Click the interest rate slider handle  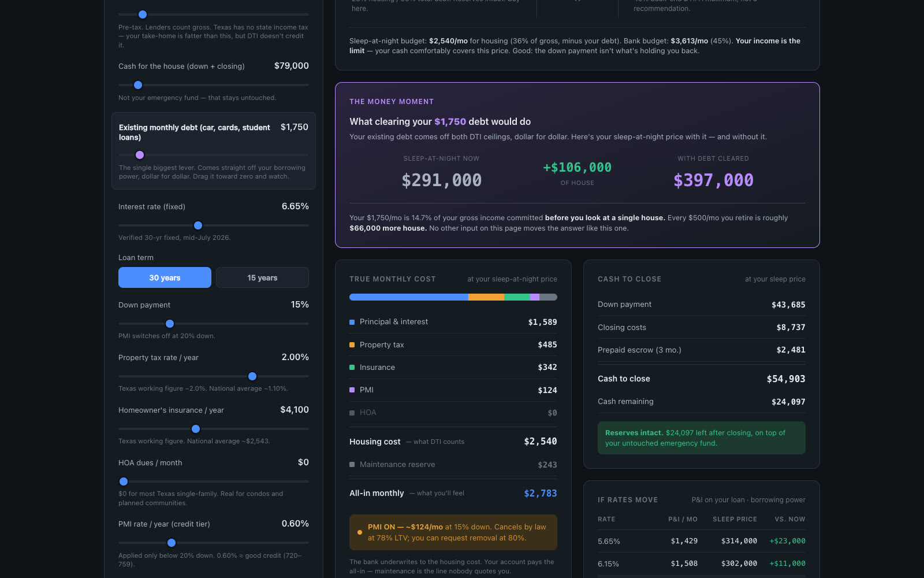(198, 225)
